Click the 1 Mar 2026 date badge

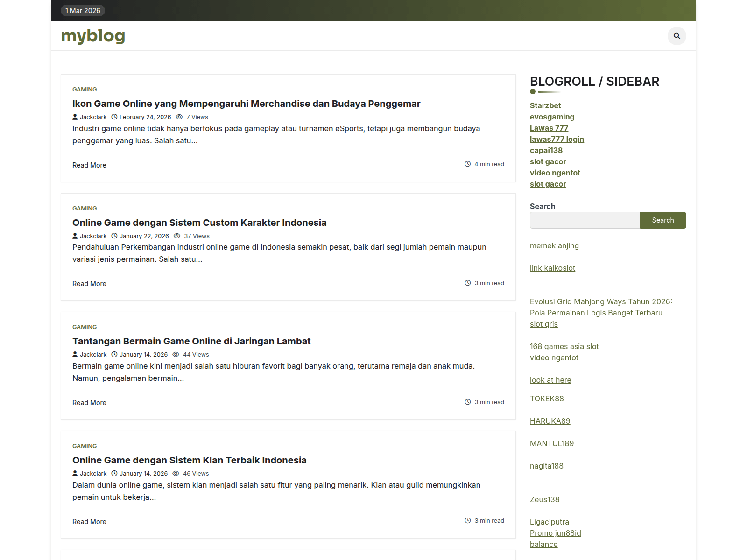(83, 10)
